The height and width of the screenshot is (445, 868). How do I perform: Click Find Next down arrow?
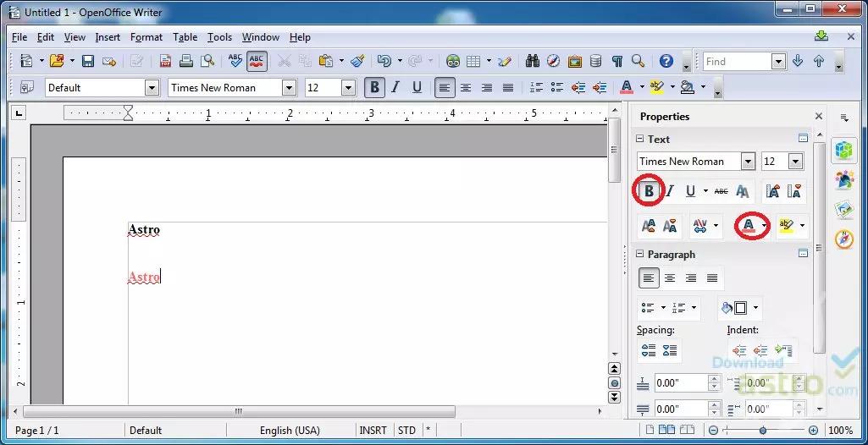(798, 61)
